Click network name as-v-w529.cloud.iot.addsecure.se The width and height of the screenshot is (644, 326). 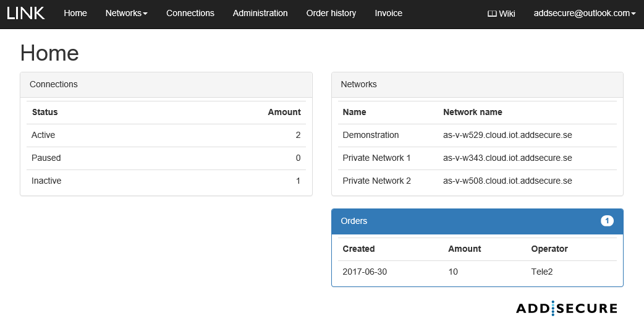point(507,135)
